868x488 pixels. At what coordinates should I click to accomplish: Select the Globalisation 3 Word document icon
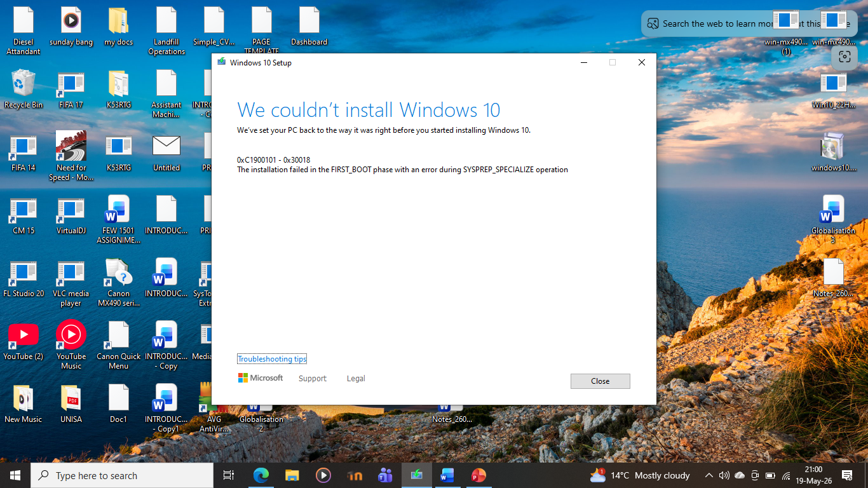(x=833, y=220)
